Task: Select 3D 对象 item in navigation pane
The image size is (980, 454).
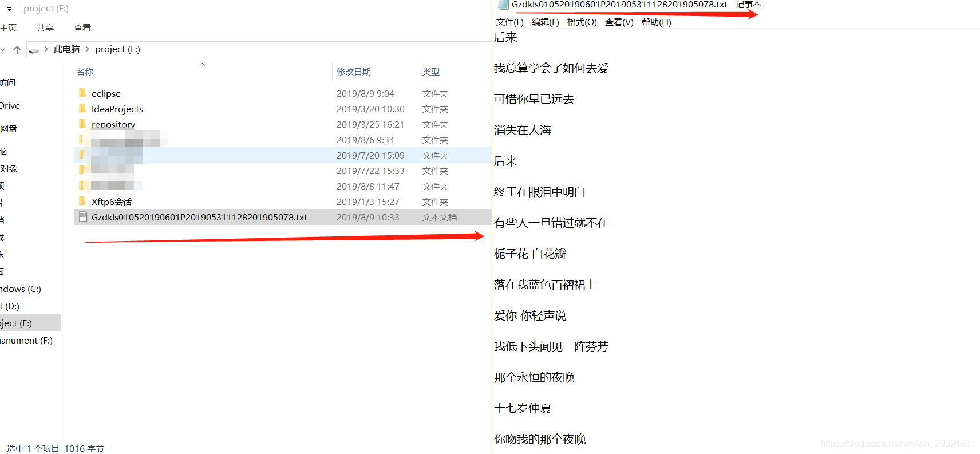Action: pos(9,169)
